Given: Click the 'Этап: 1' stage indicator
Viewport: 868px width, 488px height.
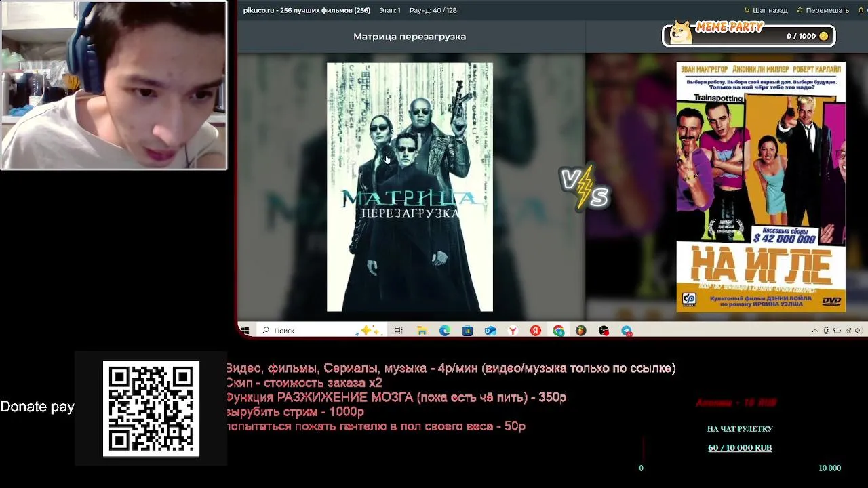Looking at the screenshot, I should (390, 10).
